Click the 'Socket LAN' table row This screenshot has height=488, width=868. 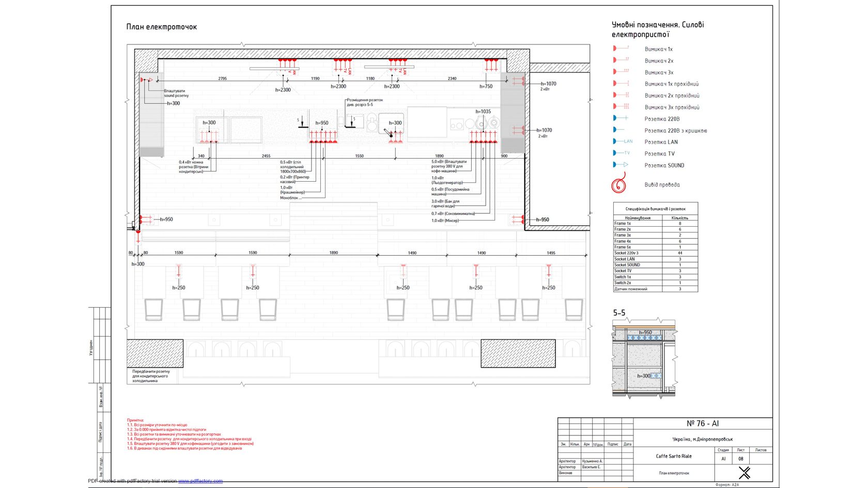656,259
